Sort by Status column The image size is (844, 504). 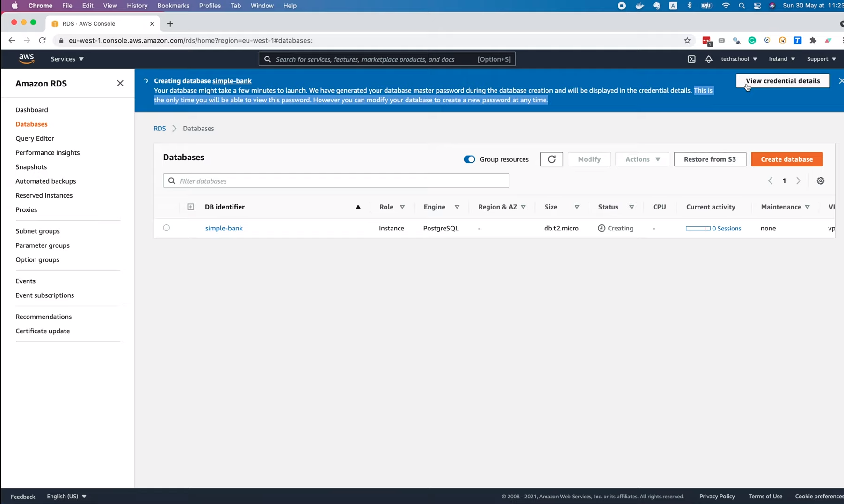(x=632, y=207)
